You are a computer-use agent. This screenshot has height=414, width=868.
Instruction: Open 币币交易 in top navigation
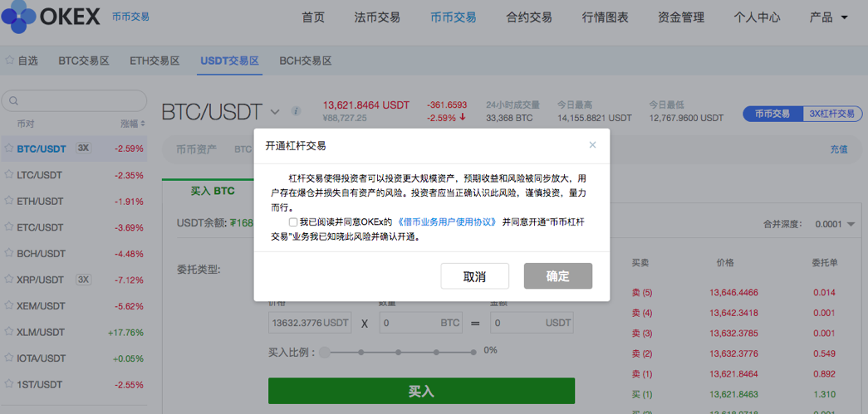[454, 17]
